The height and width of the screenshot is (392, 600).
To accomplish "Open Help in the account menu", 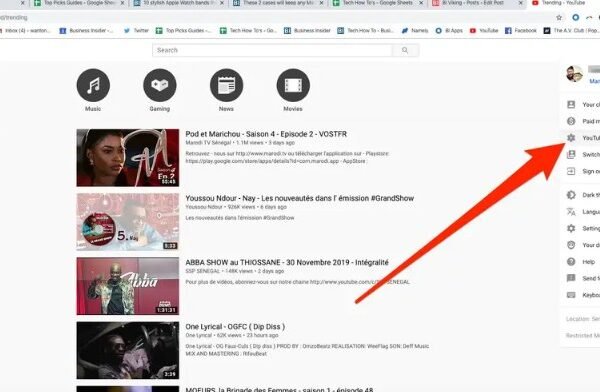I will point(582,262).
